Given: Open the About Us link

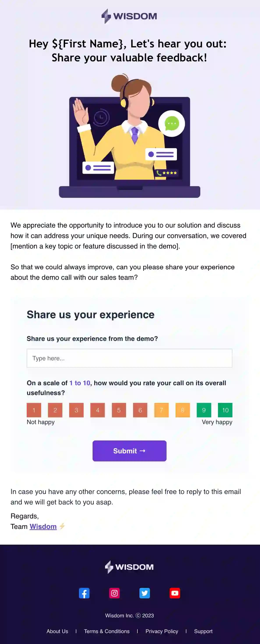Looking at the screenshot, I should [57, 631].
